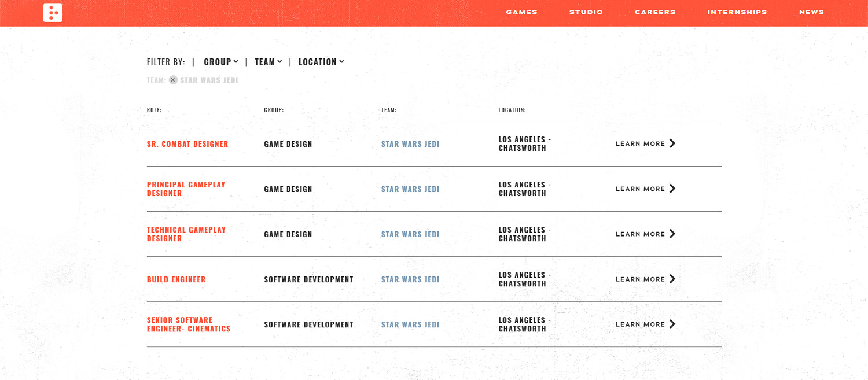The height and width of the screenshot is (380, 868).
Task: Click arrow icon for Technical Gameplay Designer
Action: (x=672, y=234)
